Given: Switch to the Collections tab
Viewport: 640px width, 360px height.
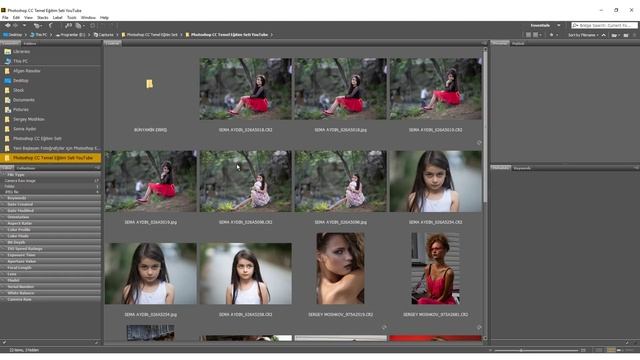Looking at the screenshot, I should coord(26,168).
